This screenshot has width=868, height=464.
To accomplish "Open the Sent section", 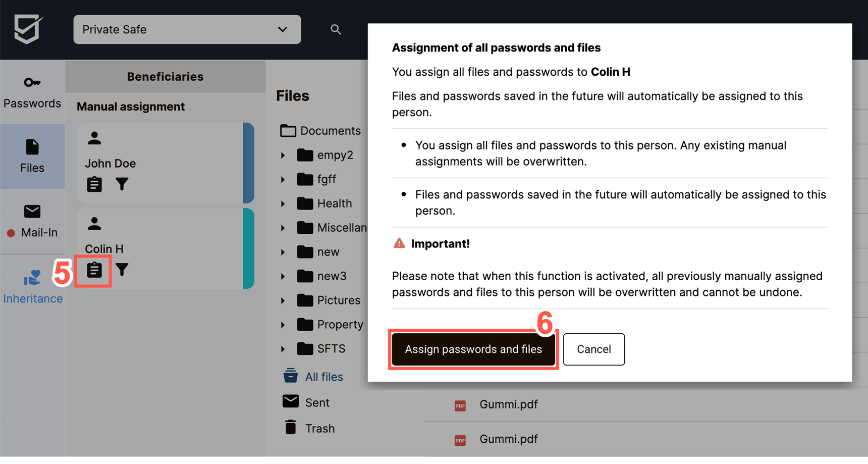I will 318,402.
